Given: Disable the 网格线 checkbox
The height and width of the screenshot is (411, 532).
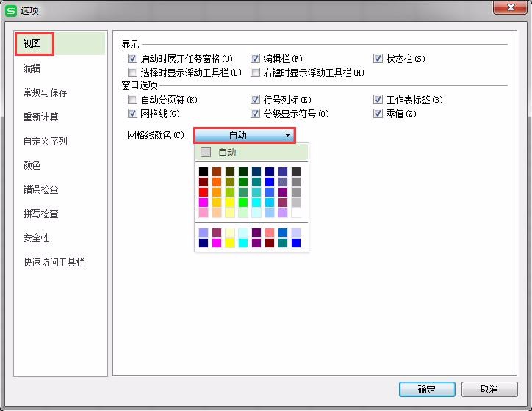Looking at the screenshot, I should (x=132, y=114).
